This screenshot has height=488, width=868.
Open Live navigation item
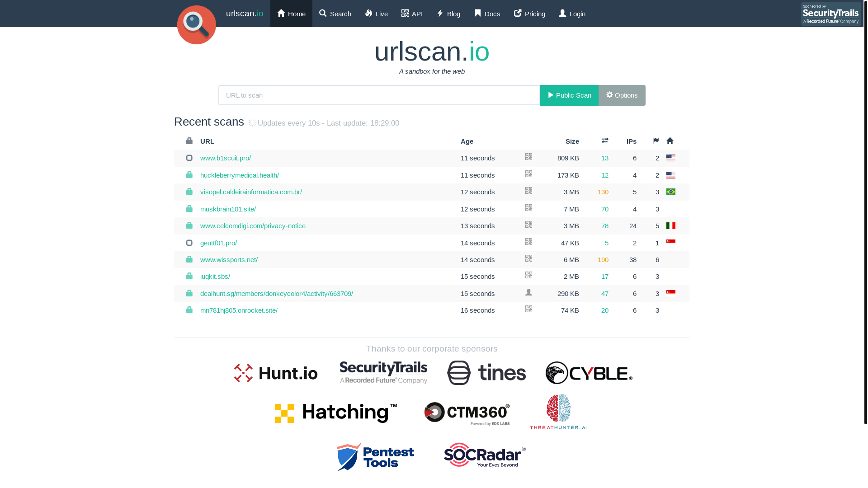pyautogui.click(x=376, y=14)
